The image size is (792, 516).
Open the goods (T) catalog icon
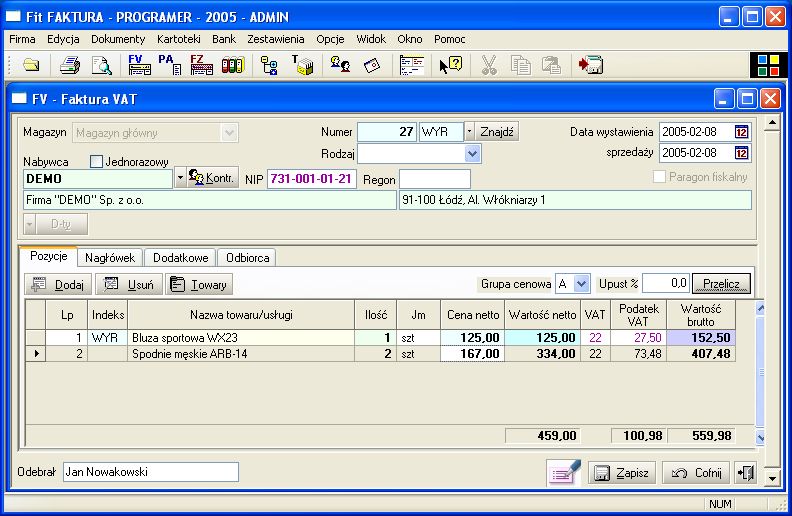click(303, 65)
